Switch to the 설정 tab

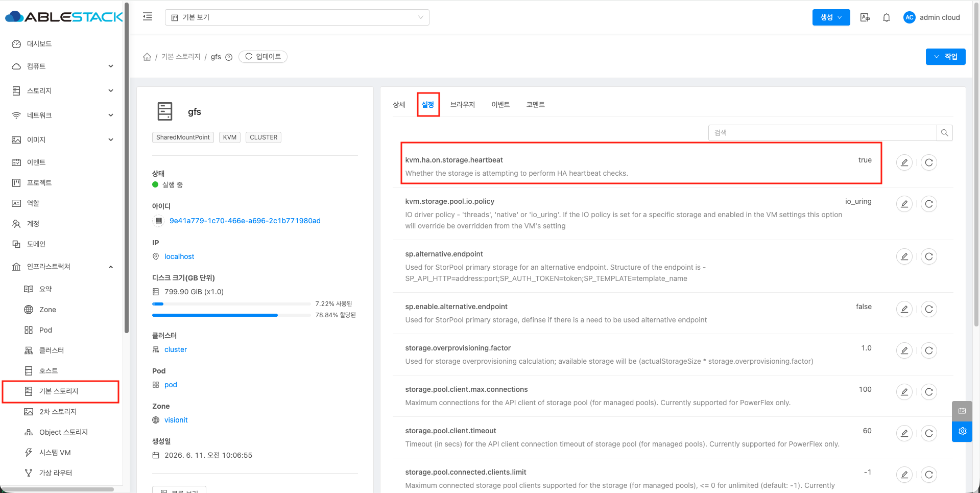pyautogui.click(x=428, y=105)
